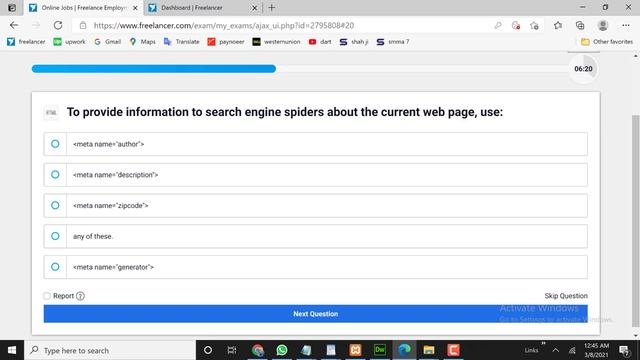Close the Online Jobs tab
This screenshot has width=640, height=360.
[x=135, y=8]
